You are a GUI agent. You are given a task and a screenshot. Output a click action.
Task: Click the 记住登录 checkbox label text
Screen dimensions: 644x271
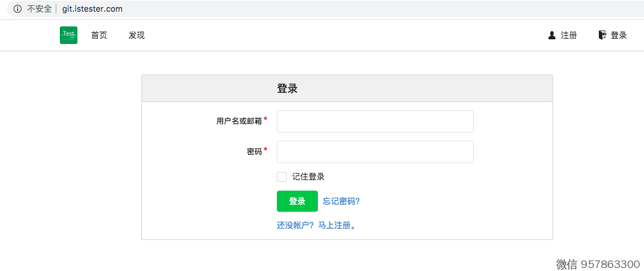[309, 177]
